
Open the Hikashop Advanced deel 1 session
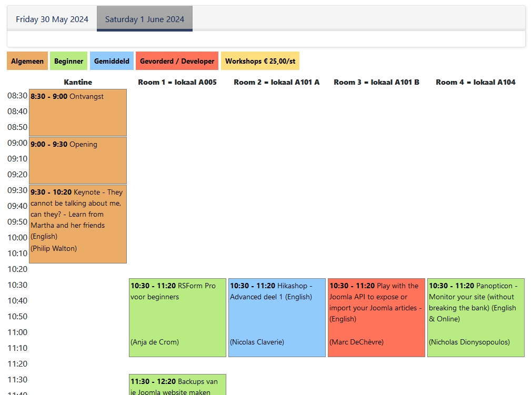tap(277, 318)
